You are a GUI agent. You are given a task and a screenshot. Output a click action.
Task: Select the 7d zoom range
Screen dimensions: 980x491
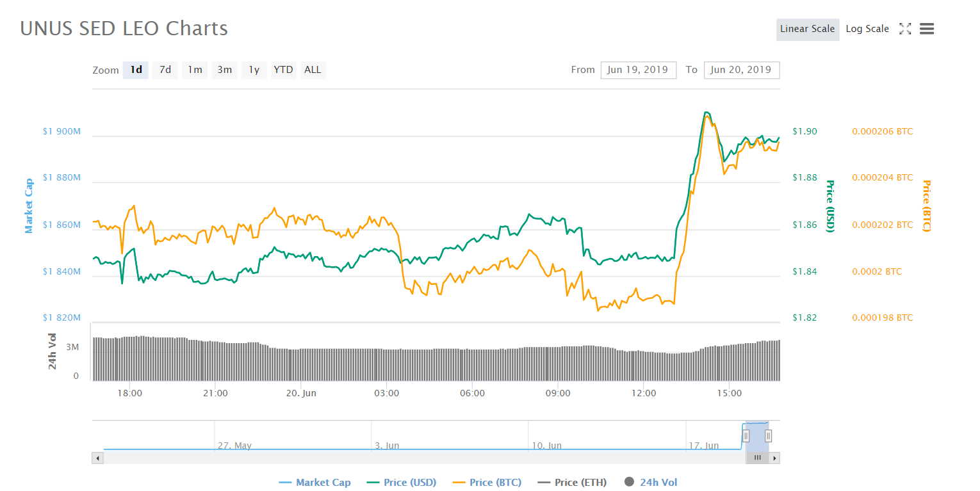point(165,70)
